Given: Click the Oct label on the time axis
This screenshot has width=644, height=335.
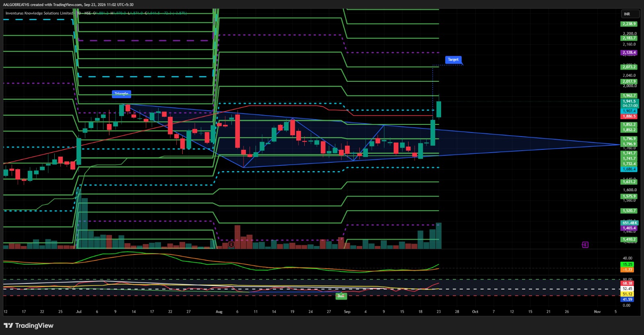Looking at the screenshot, I should click(475, 312).
